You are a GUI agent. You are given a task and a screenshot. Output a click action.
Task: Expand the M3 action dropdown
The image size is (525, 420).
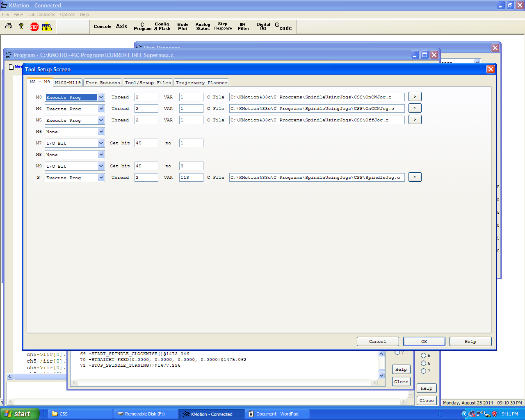(101, 97)
